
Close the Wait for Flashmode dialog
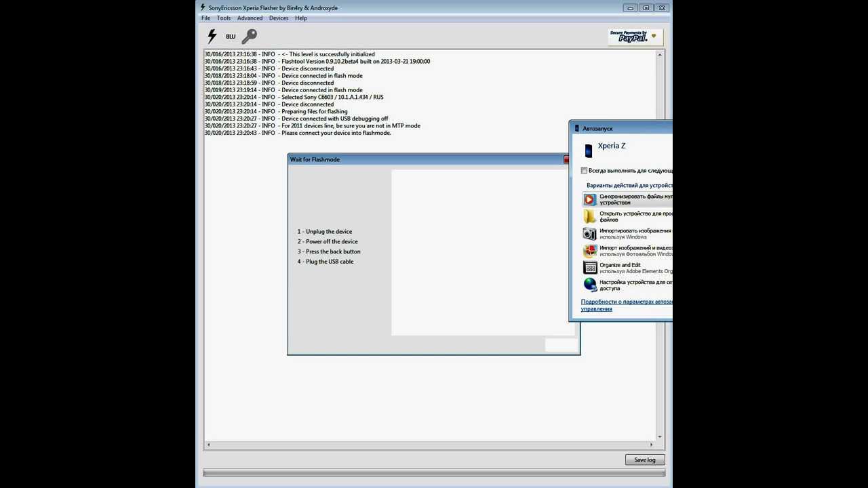pyautogui.click(x=566, y=159)
